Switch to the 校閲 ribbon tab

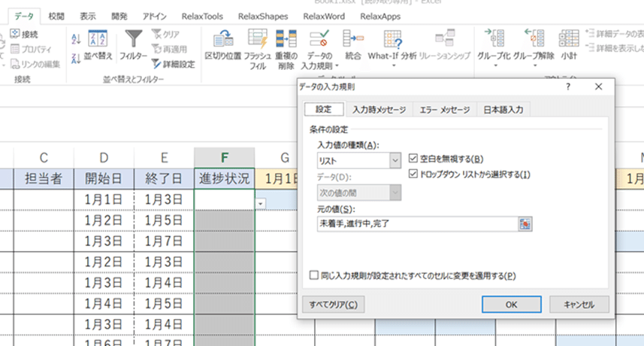pos(56,16)
